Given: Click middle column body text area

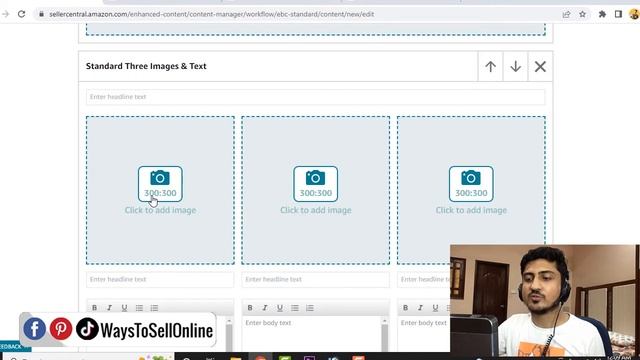Looking at the screenshot, I should pyautogui.click(x=312, y=334).
